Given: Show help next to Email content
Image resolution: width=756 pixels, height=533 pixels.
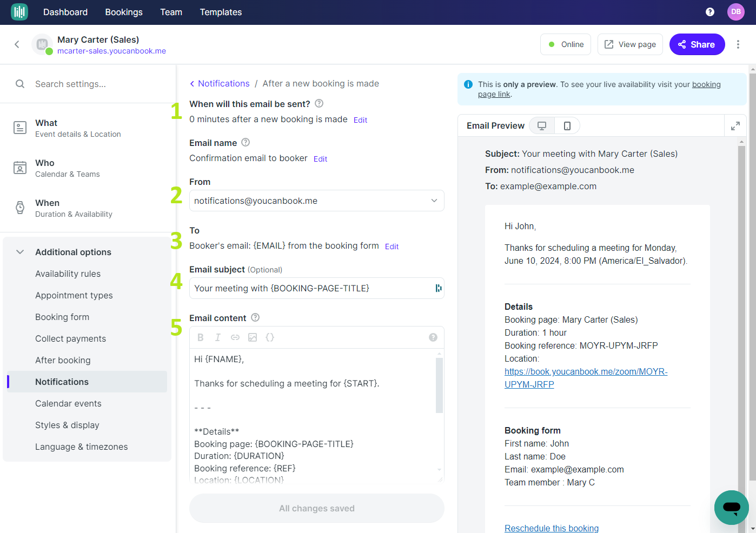Looking at the screenshot, I should click(255, 317).
